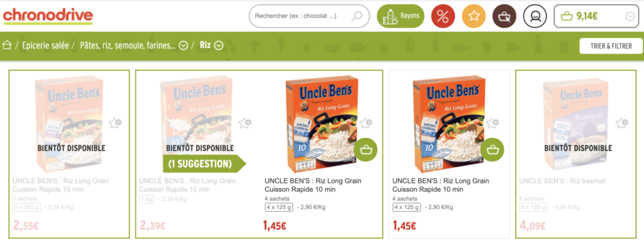Toggle favorite star on Riz basmati product
Viewport: 644px width, 245px height.
[x=622, y=122]
